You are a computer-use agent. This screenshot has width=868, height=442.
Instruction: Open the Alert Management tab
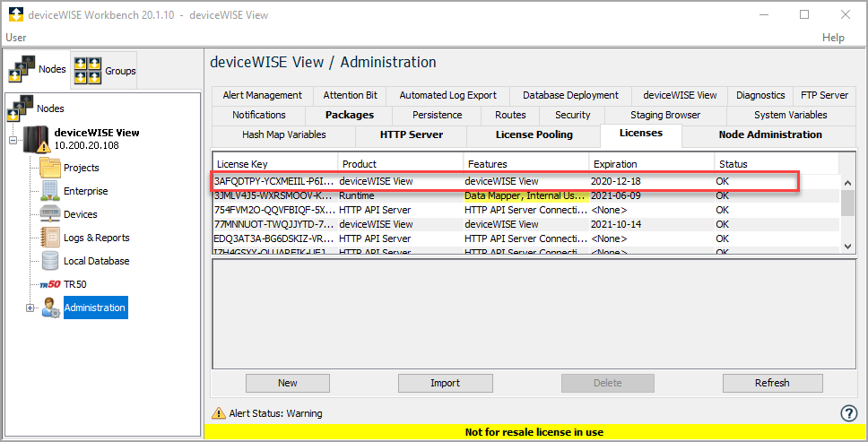coord(263,95)
